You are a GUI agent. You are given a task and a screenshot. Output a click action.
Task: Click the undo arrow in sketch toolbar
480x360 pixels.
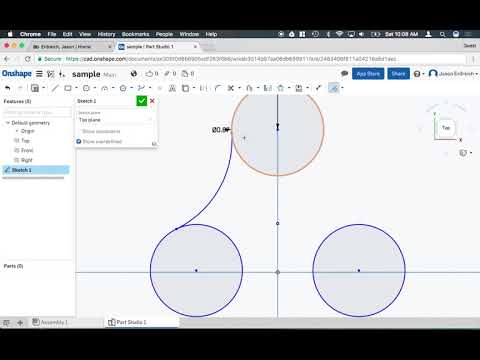pyautogui.click(x=8, y=88)
